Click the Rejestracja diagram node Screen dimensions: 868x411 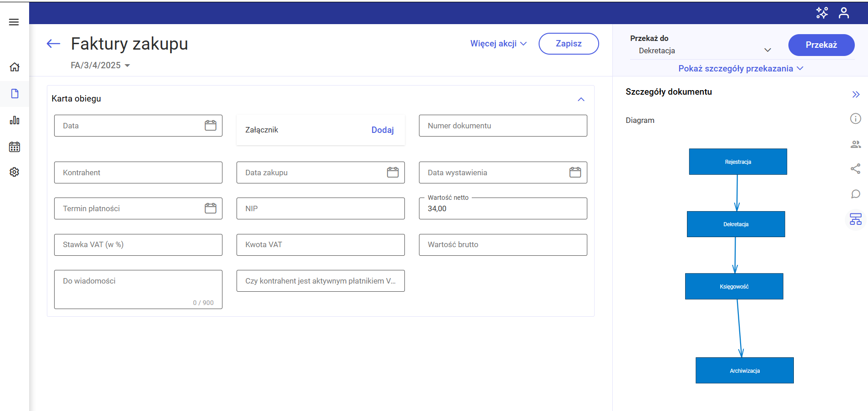tap(738, 162)
